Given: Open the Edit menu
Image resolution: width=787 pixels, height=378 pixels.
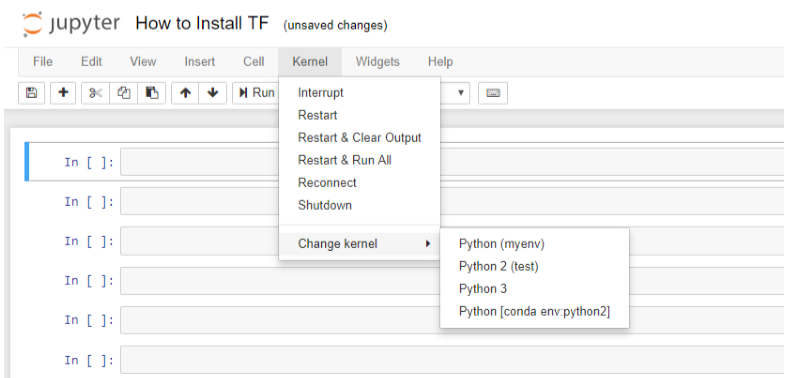Looking at the screenshot, I should (91, 62).
